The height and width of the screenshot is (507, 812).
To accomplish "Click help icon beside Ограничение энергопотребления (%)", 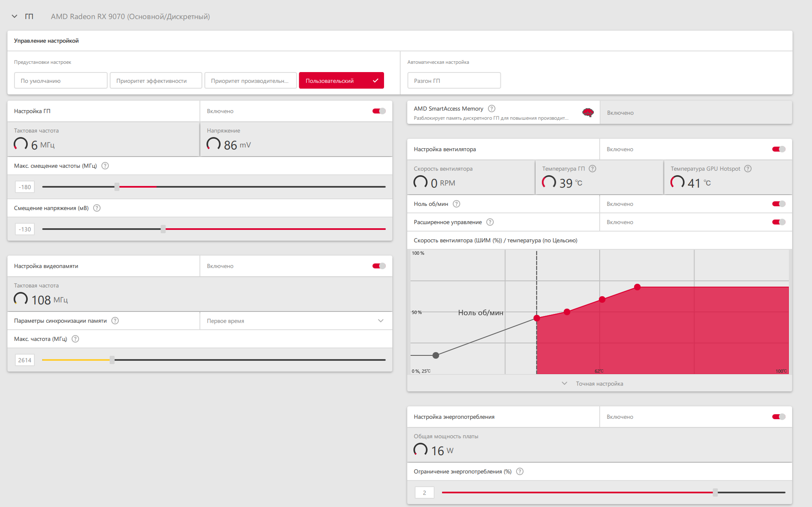I will pyautogui.click(x=520, y=471).
